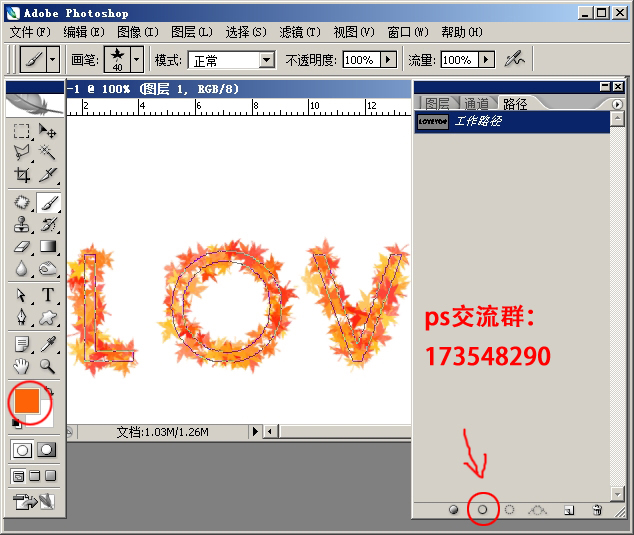
Task: Switch to 通道 tab
Action: [476, 104]
